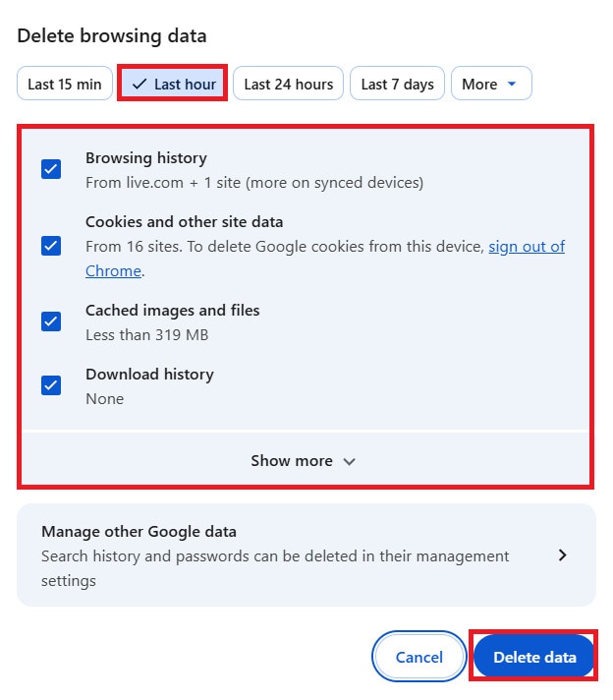
Task: Choose the Last 24 hours range
Action: click(288, 84)
